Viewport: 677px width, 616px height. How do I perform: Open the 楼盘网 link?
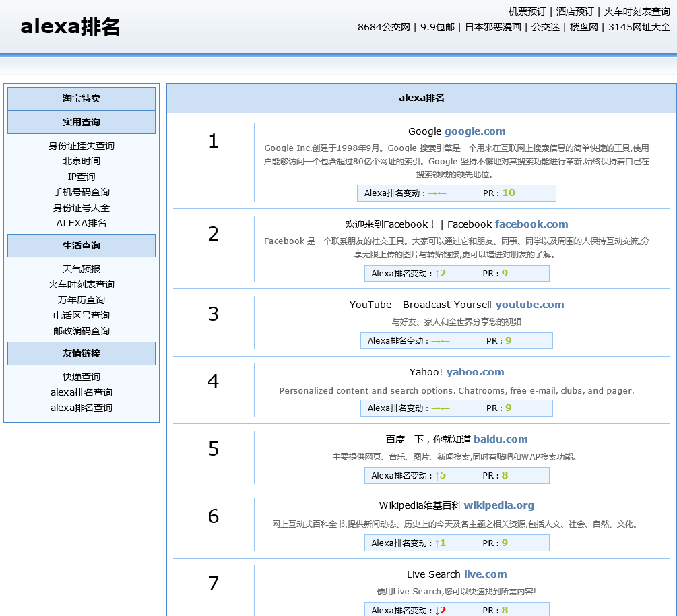click(x=584, y=27)
